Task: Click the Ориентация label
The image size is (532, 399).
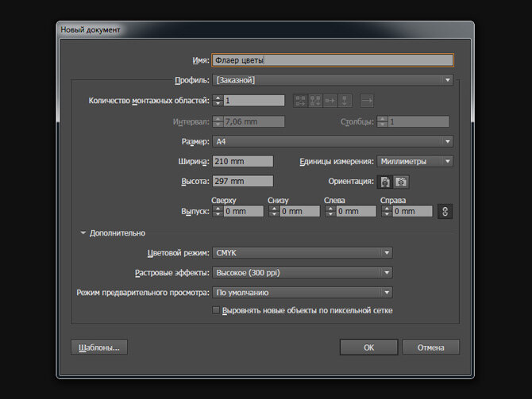Action: click(351, 182)
